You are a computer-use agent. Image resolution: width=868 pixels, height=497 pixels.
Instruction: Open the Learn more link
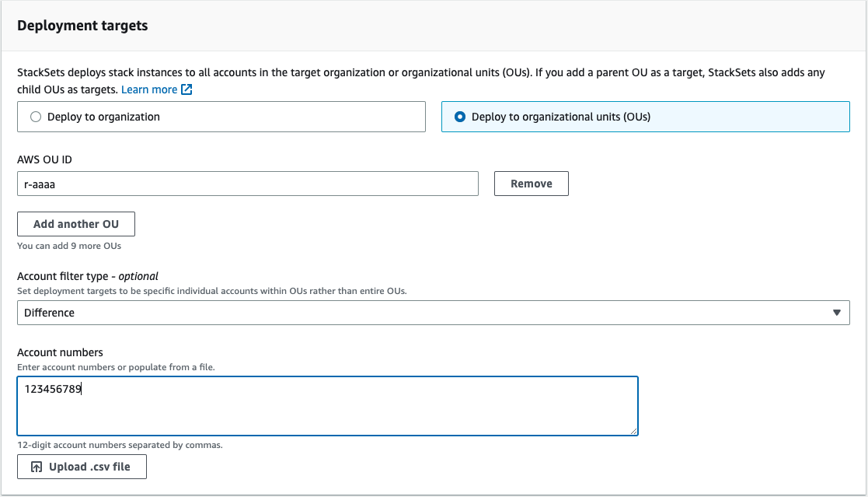tap(149, 89)
